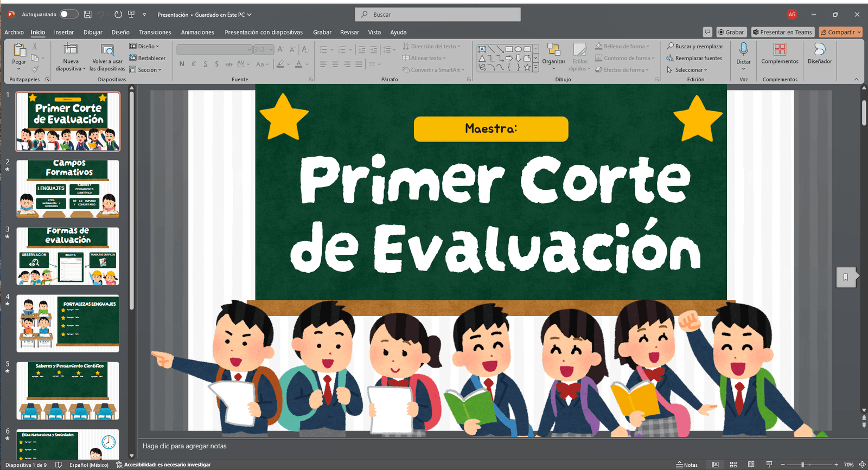This screenshot has width=868, height=470.
Task: Select the Format Painter brush icon
Action: (x=35, y=69)
